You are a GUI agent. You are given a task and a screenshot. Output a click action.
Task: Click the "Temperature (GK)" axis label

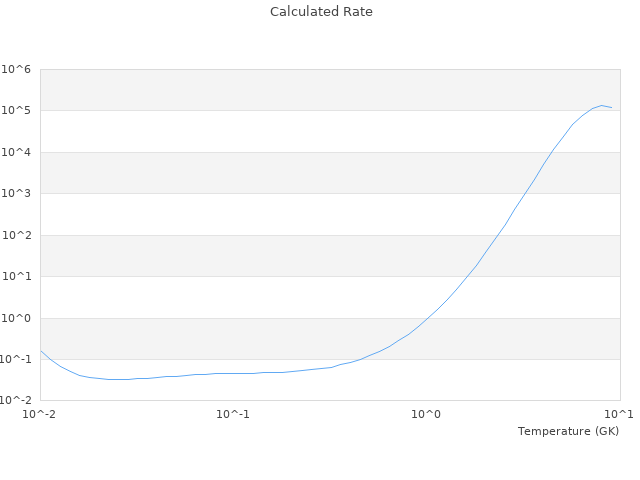[568, 431]
